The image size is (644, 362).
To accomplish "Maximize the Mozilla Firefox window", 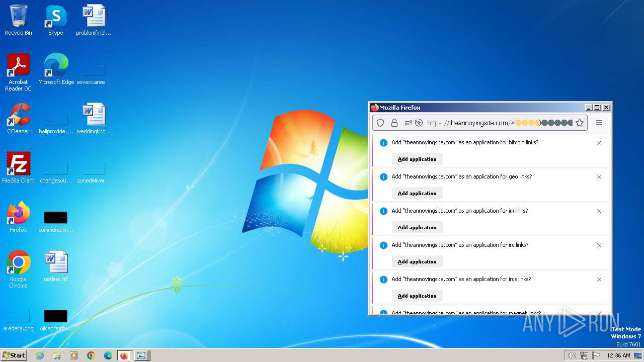I will [x=597, y=108].
